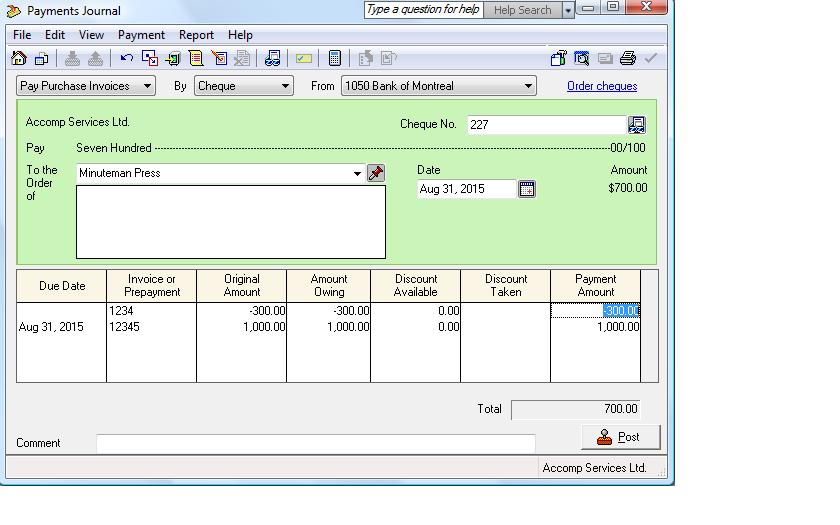Click the Seven Hundred written amount line
840x525 pixels.
pos(361,148)
